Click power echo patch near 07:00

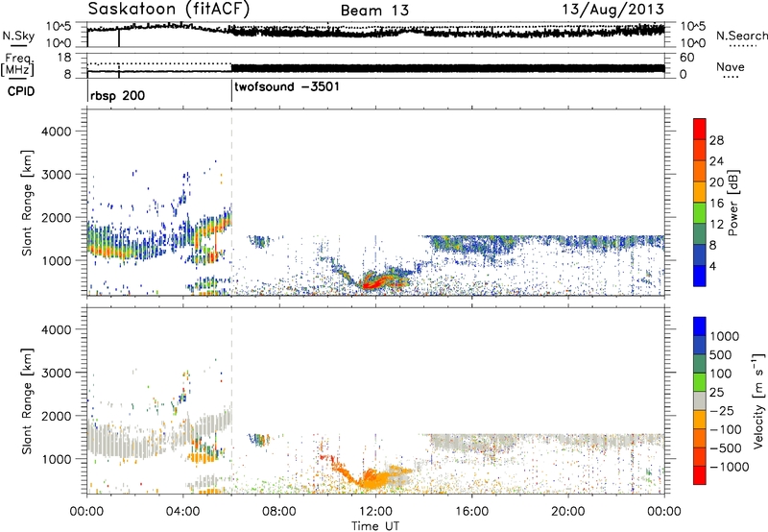[259, 241]
